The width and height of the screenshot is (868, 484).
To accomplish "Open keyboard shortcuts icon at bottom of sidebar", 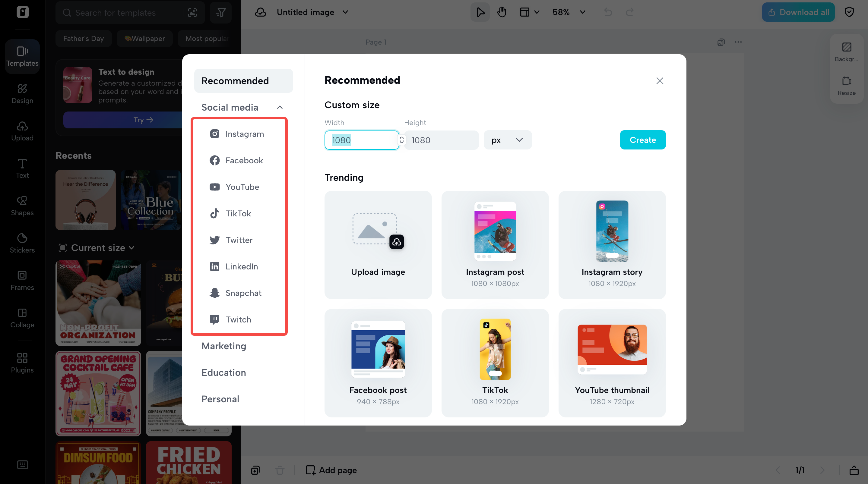I will (23, 464).
